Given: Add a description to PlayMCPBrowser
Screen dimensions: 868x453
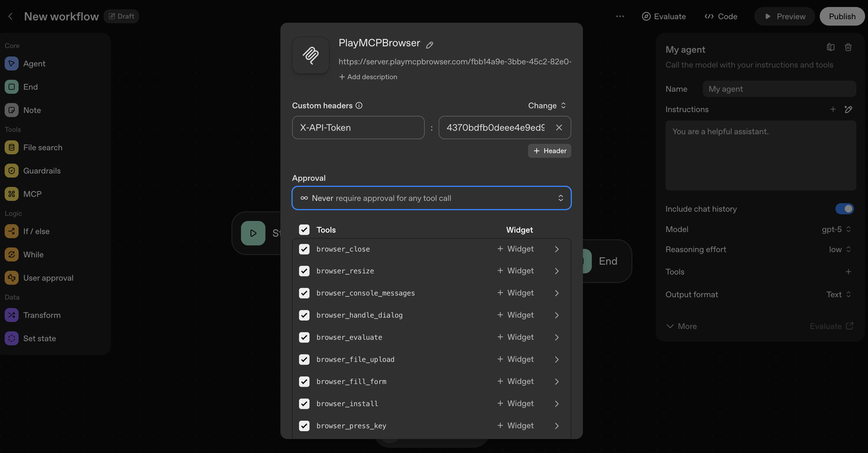Looking at the screenshot, I should 368,77.
